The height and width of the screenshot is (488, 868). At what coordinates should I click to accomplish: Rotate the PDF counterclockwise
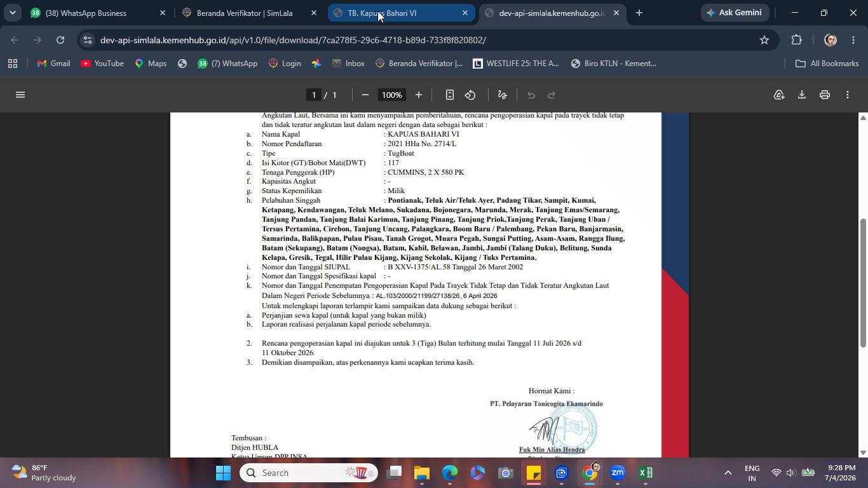[470, 95]
